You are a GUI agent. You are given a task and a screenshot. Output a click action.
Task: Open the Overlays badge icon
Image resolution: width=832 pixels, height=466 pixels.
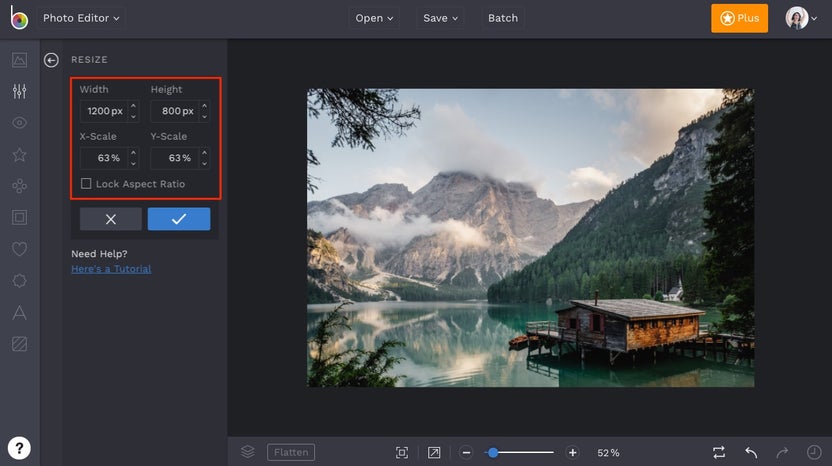[20, 280]
